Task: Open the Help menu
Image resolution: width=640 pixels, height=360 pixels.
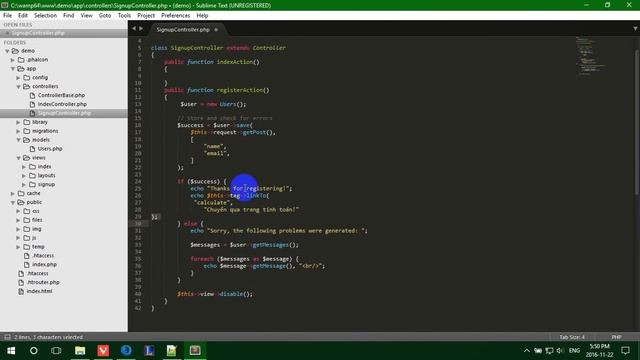Action: [202, 16]
